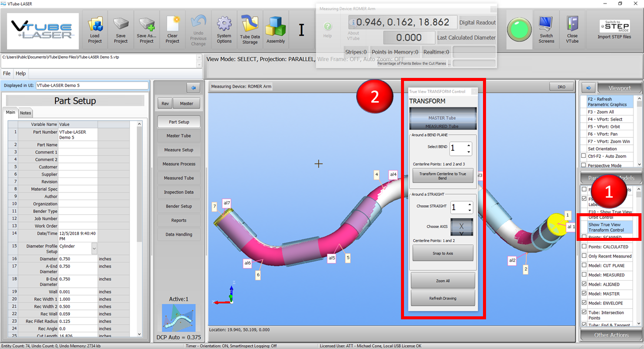Uncheck the Model: ENVELOPE checkbox

pos(584,303)
